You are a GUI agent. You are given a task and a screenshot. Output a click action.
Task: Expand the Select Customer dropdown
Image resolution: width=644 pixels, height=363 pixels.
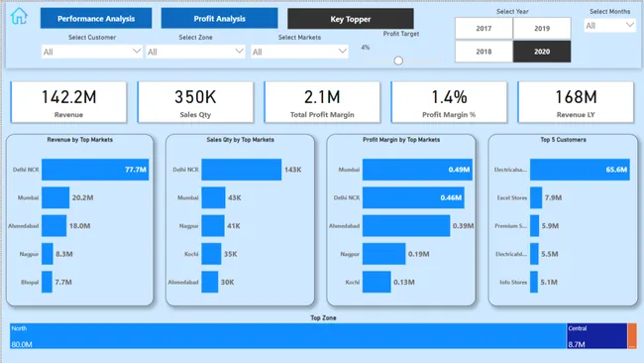pos(92,52)
